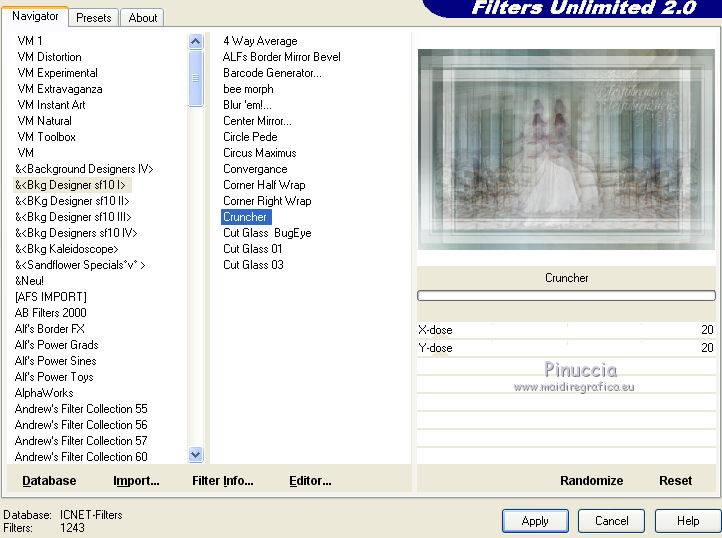Image resolution: width=722 pixels, height=538 pixels.
Task: Click the category list scroll down arrow
Action: click(x=196, y=455)
